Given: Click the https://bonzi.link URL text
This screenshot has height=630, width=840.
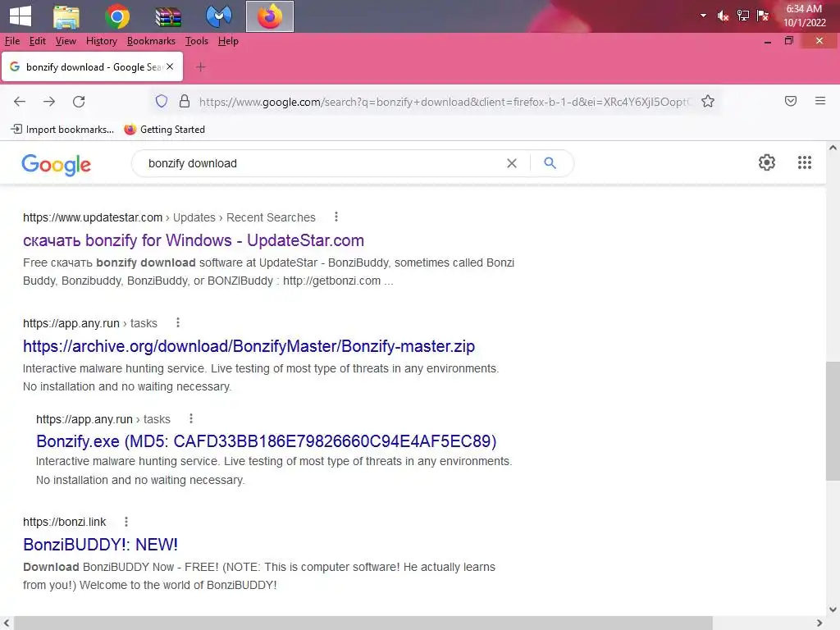Looking at the screenshot, I should pos(64,522).
